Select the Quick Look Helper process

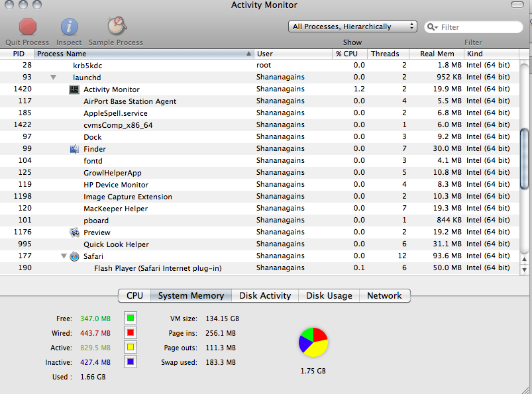pos(260,244)
